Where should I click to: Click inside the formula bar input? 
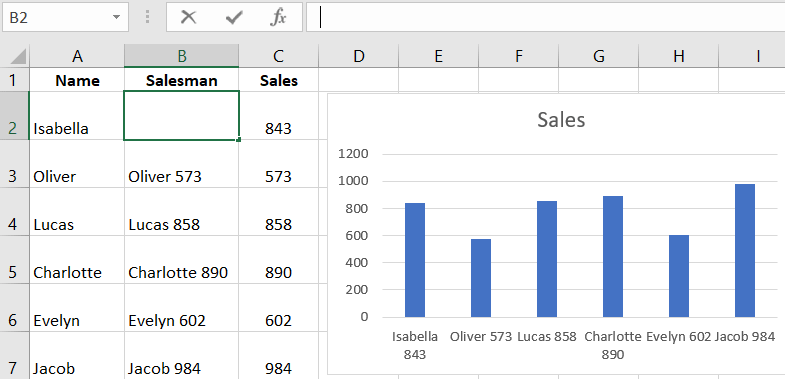[x=546, y=18]
